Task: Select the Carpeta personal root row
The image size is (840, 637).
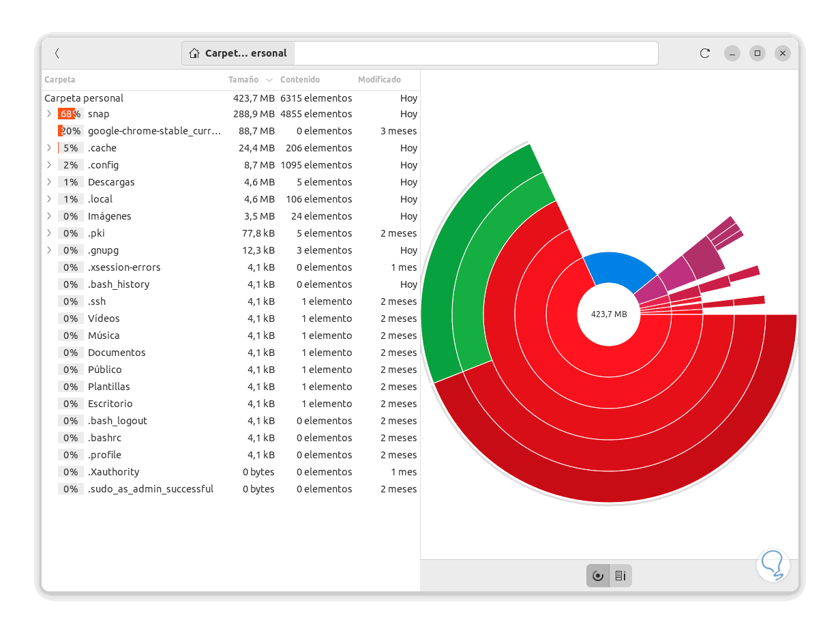Action: click(230, 98)
